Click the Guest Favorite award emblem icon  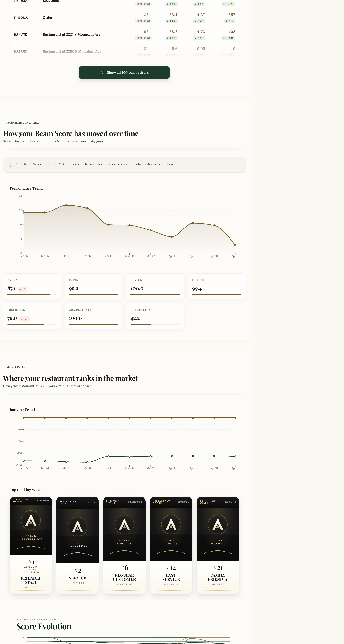124,524
